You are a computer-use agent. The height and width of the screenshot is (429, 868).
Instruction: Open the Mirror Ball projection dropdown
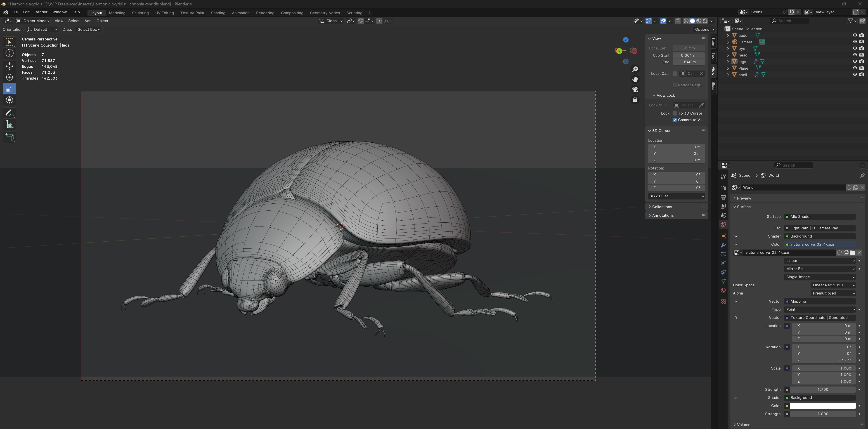(x=819, y=269)
